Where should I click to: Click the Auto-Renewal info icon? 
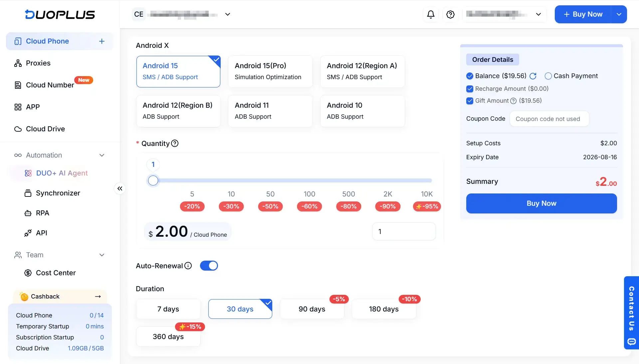click(188, 266)
